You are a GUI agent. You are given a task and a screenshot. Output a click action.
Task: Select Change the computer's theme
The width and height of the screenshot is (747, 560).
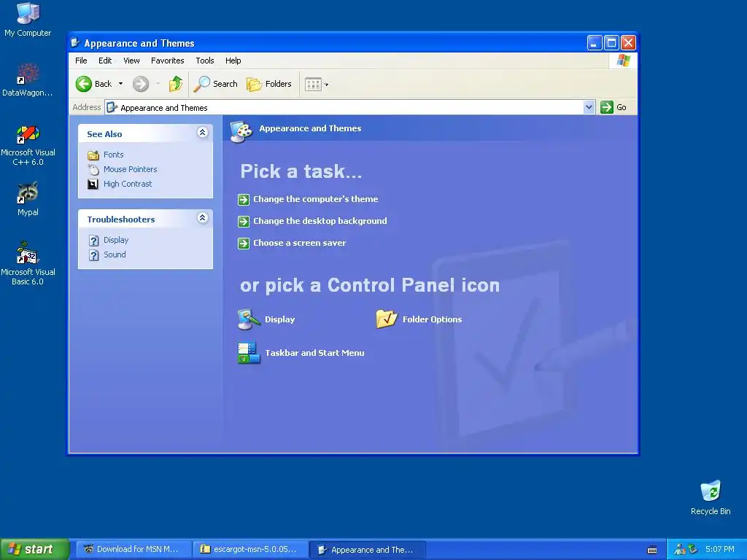pos(315,199)
